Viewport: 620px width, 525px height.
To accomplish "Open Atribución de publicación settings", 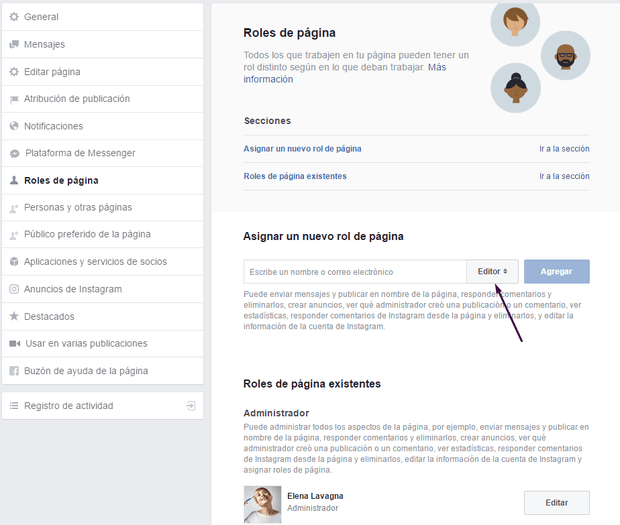I will 102,99.
